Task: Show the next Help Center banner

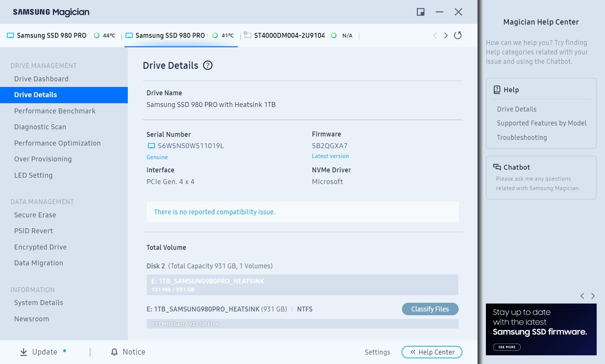Action: point(593,296)
